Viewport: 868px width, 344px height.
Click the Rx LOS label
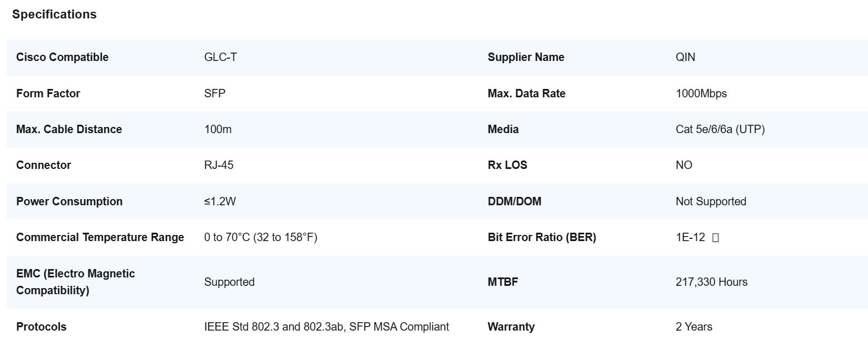click(508, 165)
